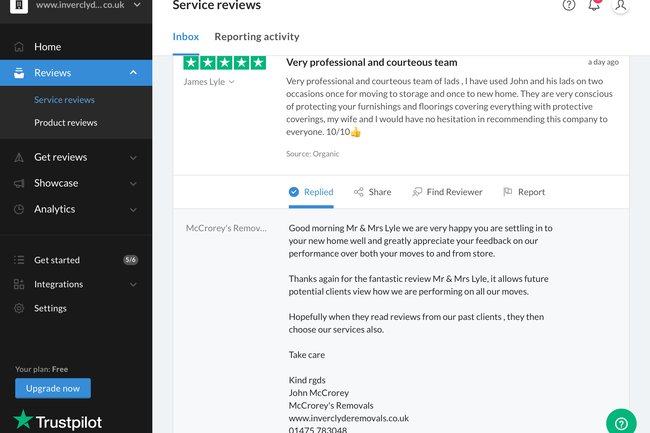Click the Integrations label
Screen dimensions: 650x433
pos(58,284)
